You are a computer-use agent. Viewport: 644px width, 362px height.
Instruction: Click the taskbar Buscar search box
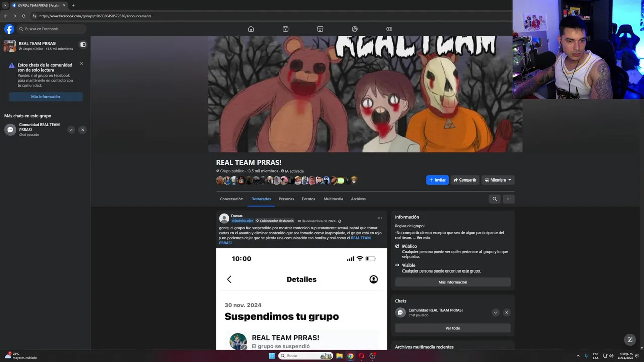point(306,356)
